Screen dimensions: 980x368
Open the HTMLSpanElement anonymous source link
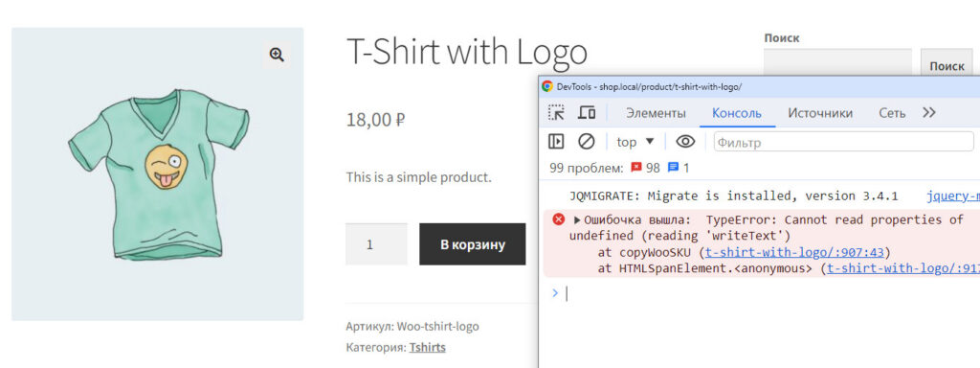click(903, 268)
